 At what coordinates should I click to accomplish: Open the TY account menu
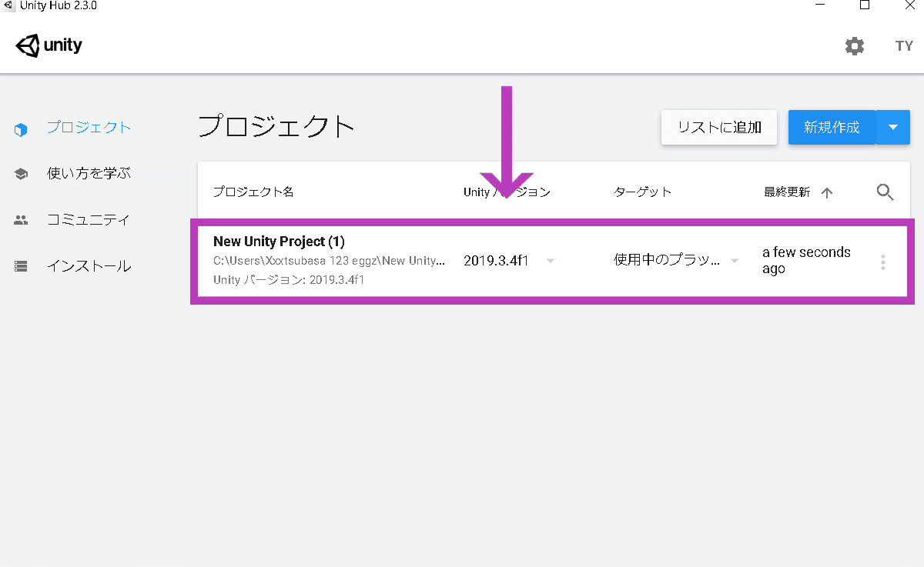(904, 46)
